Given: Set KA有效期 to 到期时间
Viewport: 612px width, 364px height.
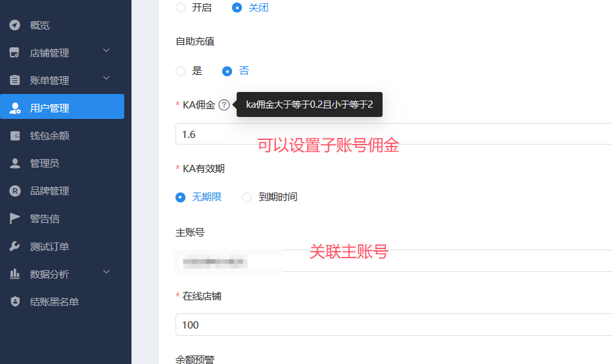Looking at the screenshot, I should point(247,197).
